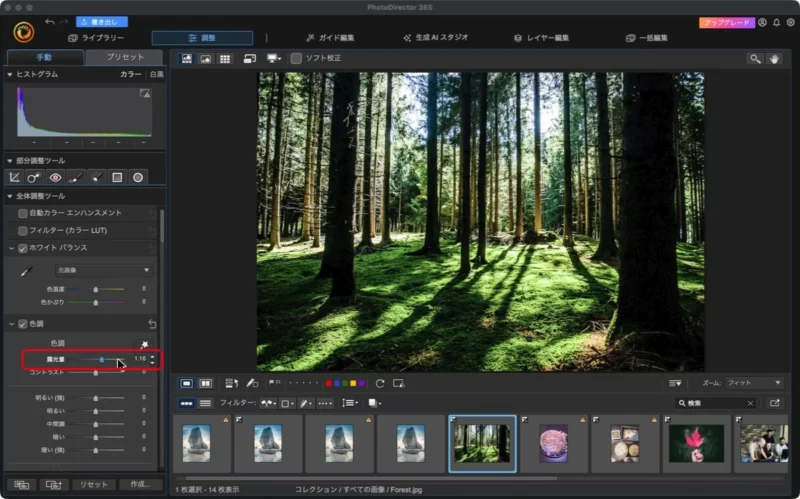Collapse the ヒストグラム section
This screenshot has width=800, height=499.
click(x=10, y=74)
